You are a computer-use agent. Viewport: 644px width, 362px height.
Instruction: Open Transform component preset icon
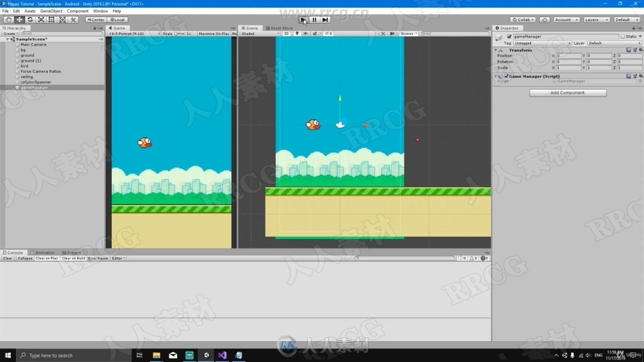(x=634, y=50)
